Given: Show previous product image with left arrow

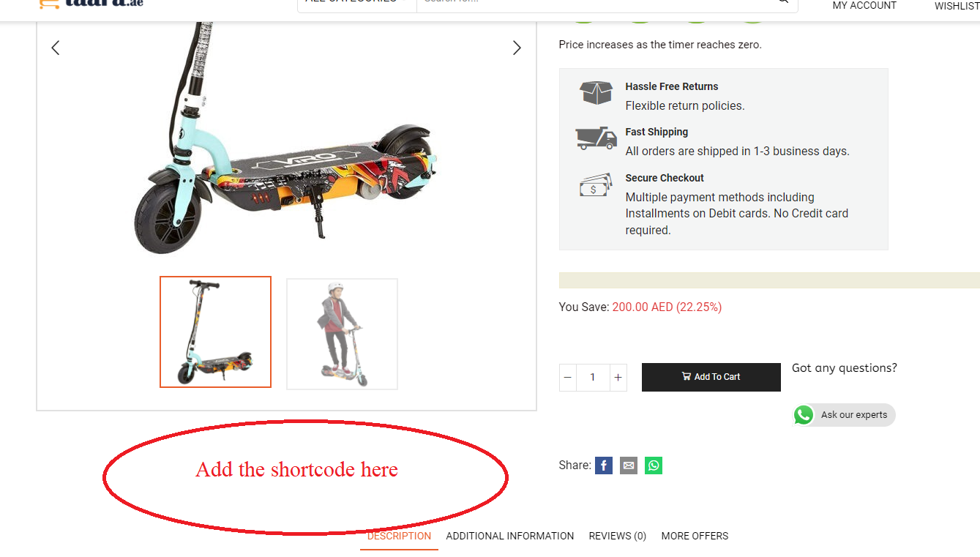Looking at the screenshot, I should click(x=55, y=48).
